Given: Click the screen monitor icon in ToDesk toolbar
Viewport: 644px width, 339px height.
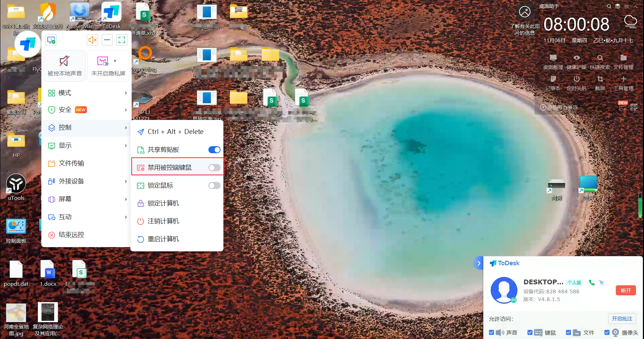Looking at the screenshot, I should (x=51, y=40).
